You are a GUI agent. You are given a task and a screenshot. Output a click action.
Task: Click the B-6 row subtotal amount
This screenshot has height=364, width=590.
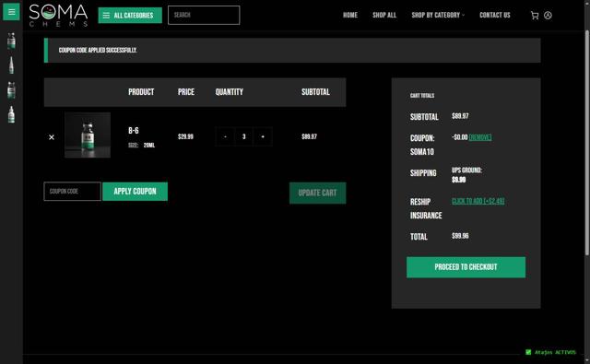pyautogui.click(x=310, y=136)
